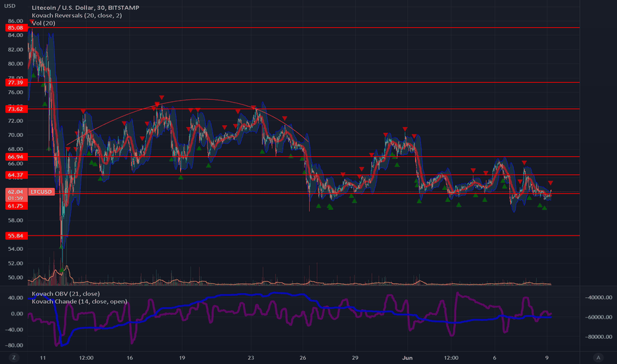
Task: Click the LTCUSD price tag
Action: click(x=41, y=192)
